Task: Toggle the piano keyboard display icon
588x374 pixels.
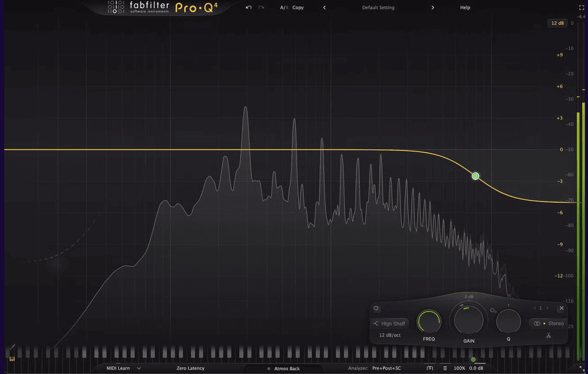Action: point(12,359)
